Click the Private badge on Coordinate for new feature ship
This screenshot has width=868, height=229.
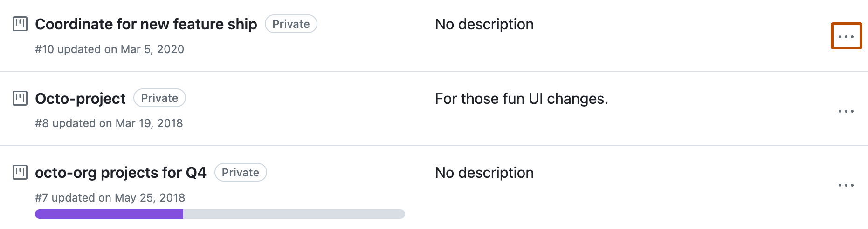click(x=291, y=24)
